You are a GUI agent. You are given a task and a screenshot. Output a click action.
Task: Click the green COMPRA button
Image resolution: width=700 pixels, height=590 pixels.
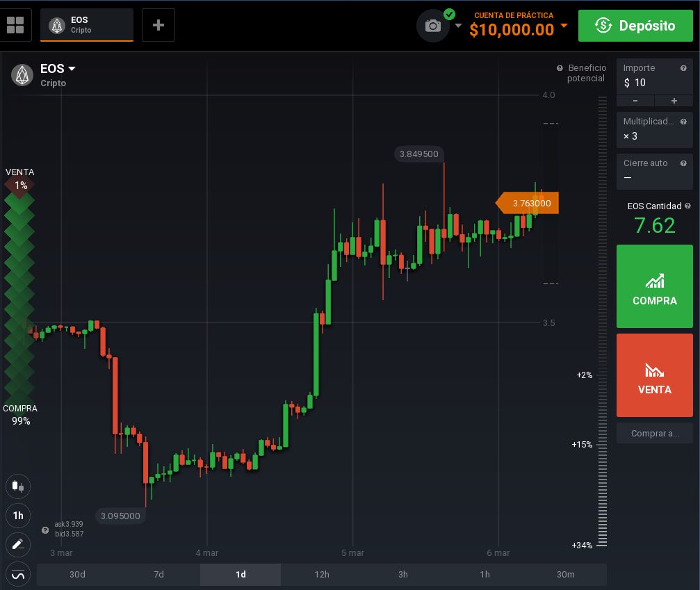pos(654,286)
